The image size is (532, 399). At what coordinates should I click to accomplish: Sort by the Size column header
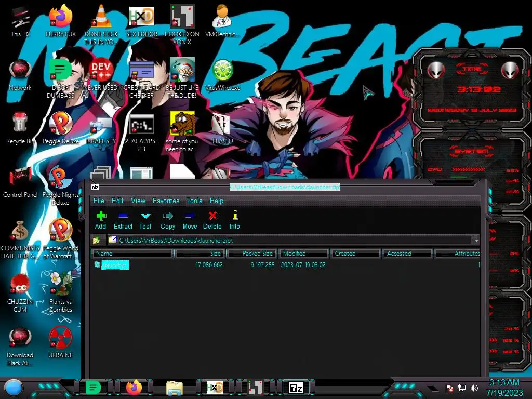click(200, 254)
